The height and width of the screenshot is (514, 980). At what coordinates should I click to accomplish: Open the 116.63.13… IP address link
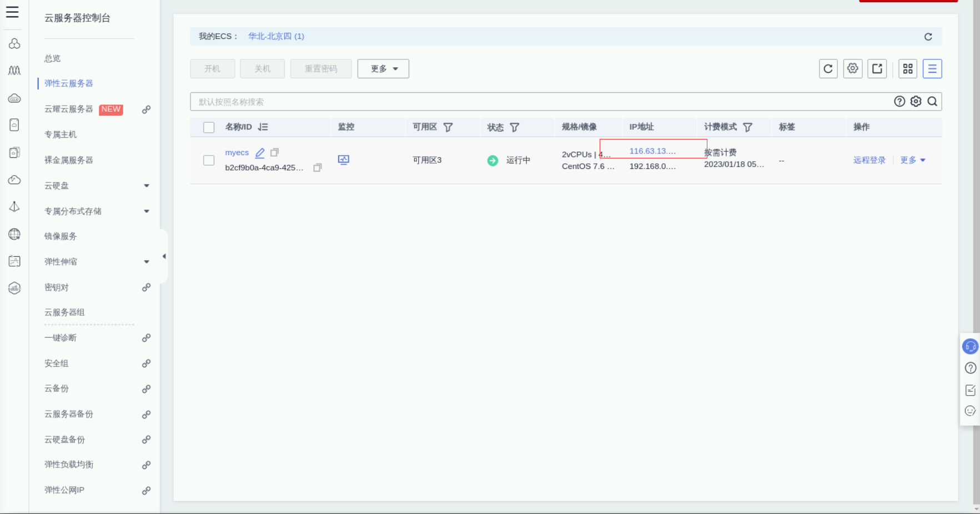(652, 151)
